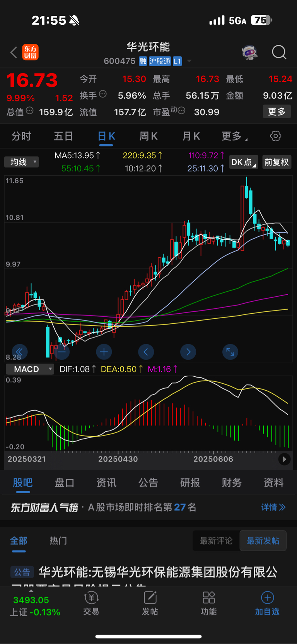This screenshot has width=297, height=644.
Task: Move chart right with arrow icon
Action: pyautogui.click(x=188, y=352)
